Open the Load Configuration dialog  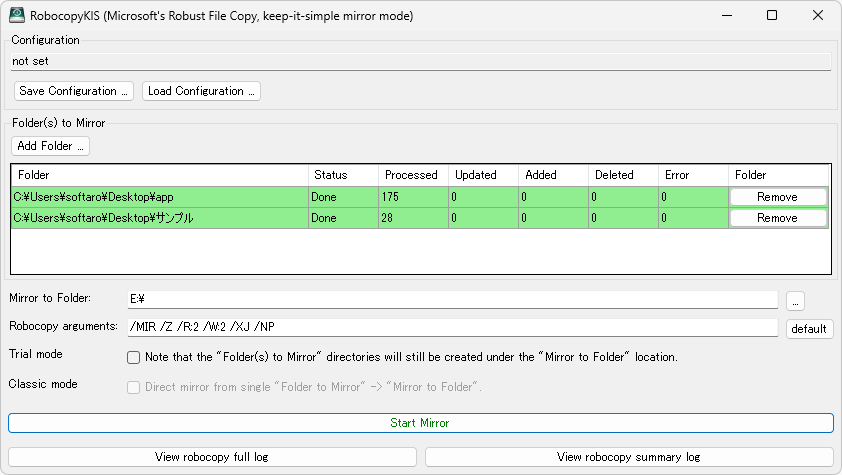(x=201, y=91)
